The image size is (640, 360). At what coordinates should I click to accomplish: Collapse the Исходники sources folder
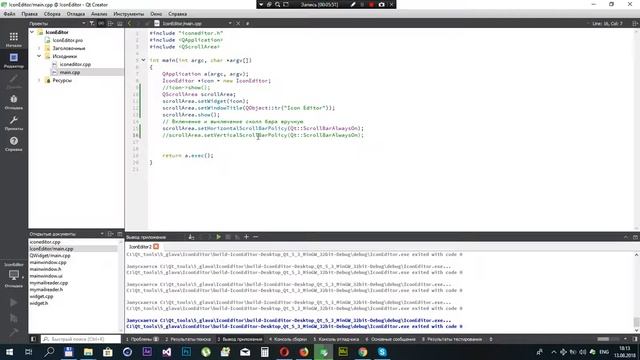39,56
